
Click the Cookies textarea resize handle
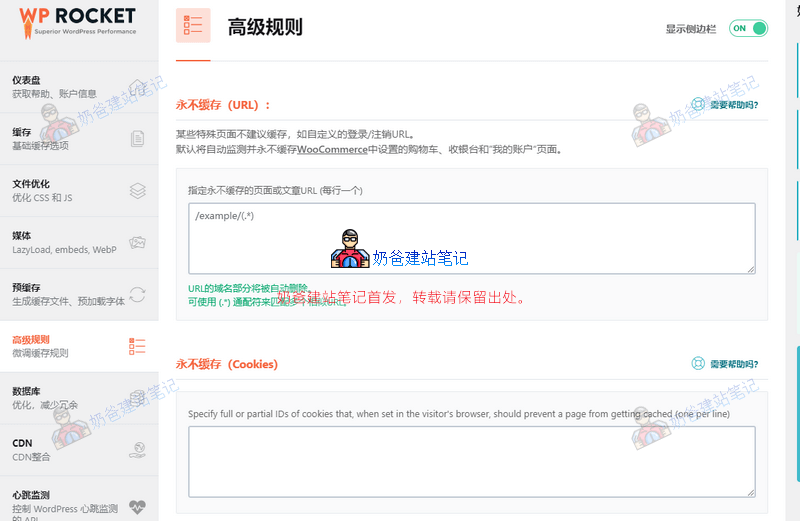(751, 492)
